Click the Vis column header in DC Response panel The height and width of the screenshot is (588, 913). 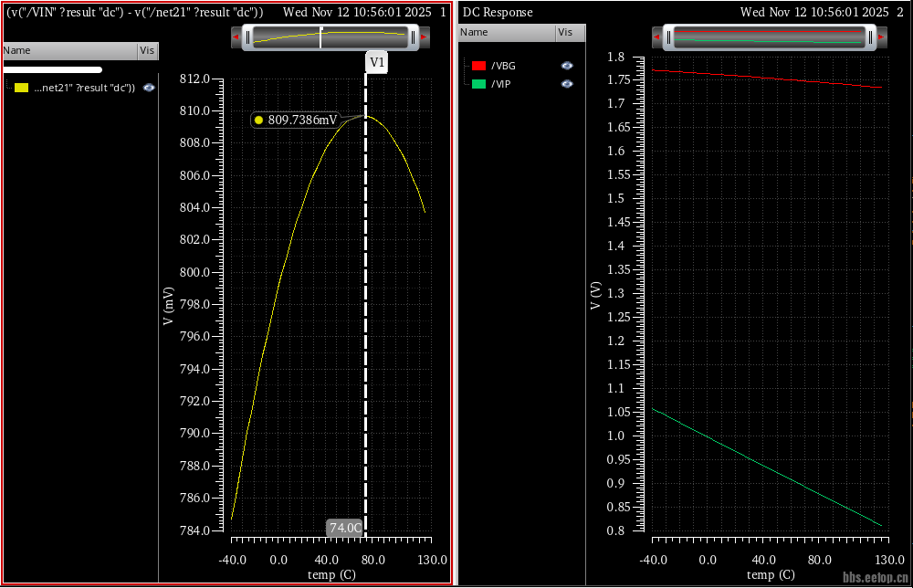[565, 32]
